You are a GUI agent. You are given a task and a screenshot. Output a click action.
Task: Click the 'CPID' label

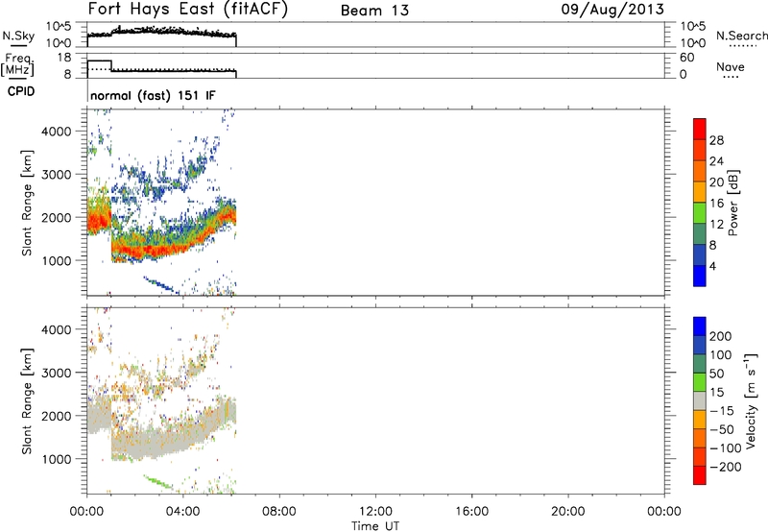(x=21, y=91)
